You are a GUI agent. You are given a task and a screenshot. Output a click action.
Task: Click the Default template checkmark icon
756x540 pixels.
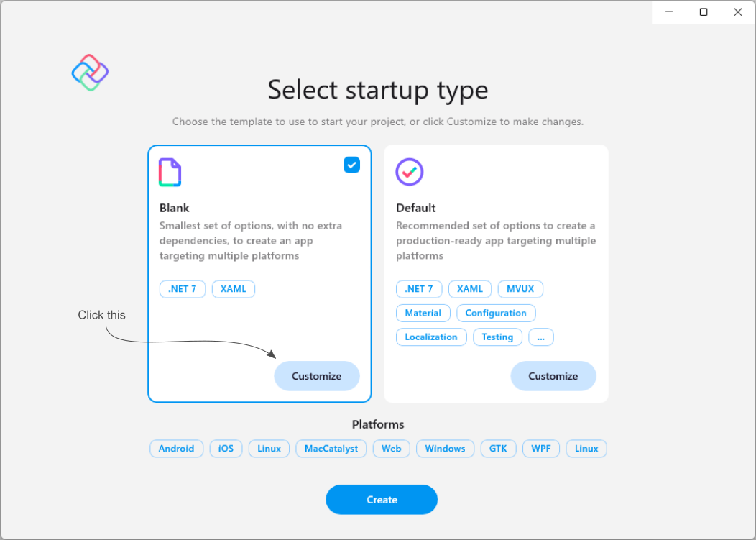coord(410,173)
